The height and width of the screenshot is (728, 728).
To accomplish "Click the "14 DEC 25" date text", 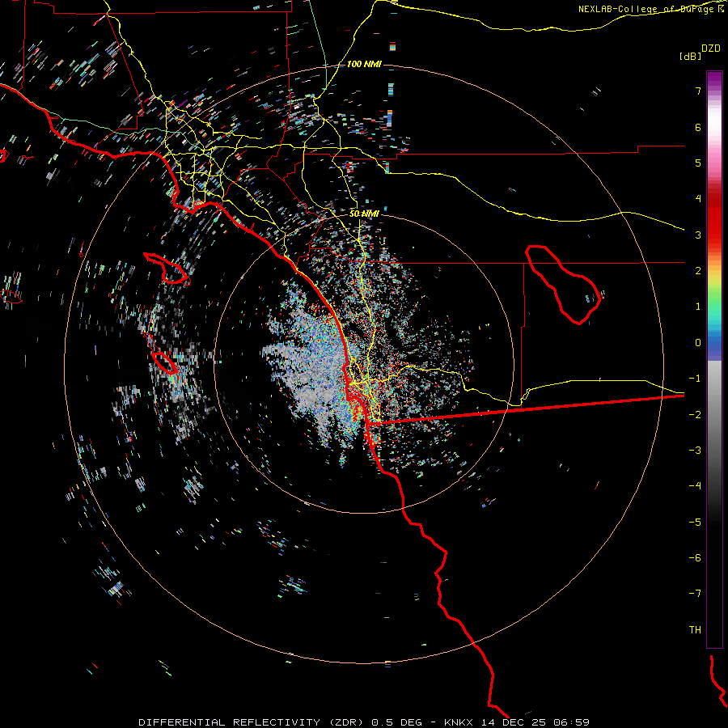I will [x=515, y=722].
